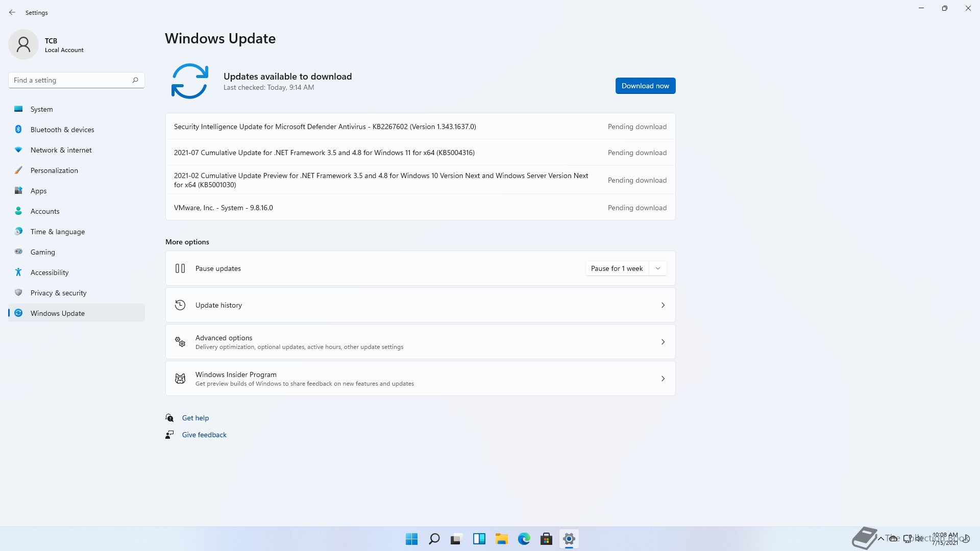
Task: Go back with the Settings back arrow
Action: coord(12,12)
